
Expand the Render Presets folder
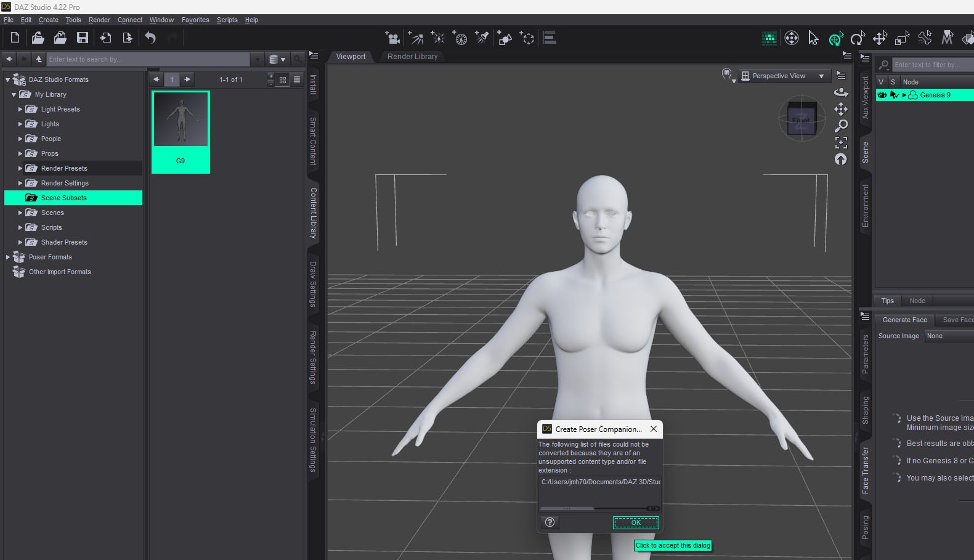pyautogui.click(x=20, y=168)
